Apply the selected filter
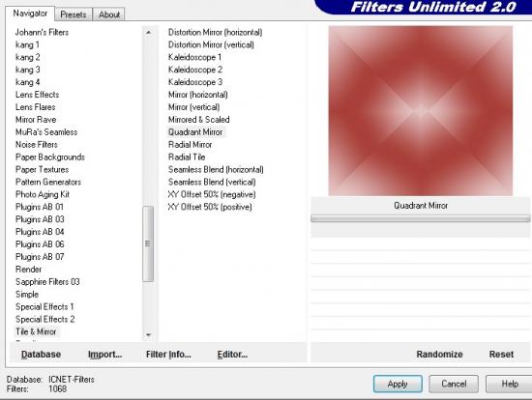The width and height of the screenshot is (532, 400). click(x=398, y=384)
